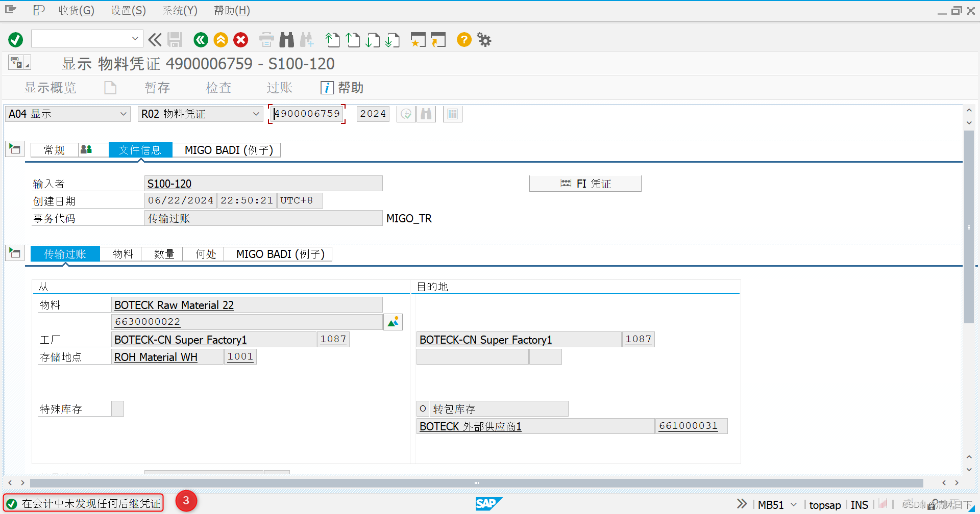This screenshot has width=980, height=514.
Task: Open the 收货(G) menu
Action: coord(76,10)
